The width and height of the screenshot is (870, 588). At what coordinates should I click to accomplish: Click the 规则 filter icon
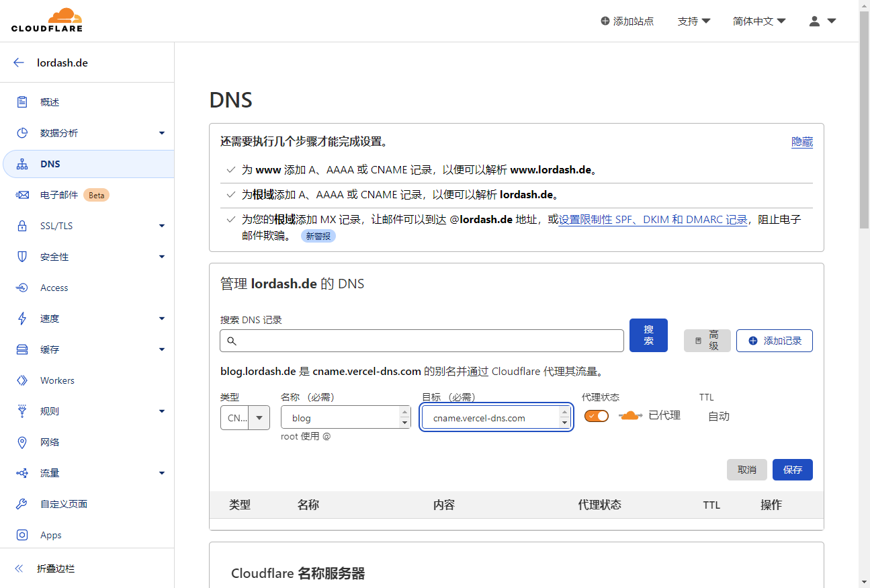22,411
